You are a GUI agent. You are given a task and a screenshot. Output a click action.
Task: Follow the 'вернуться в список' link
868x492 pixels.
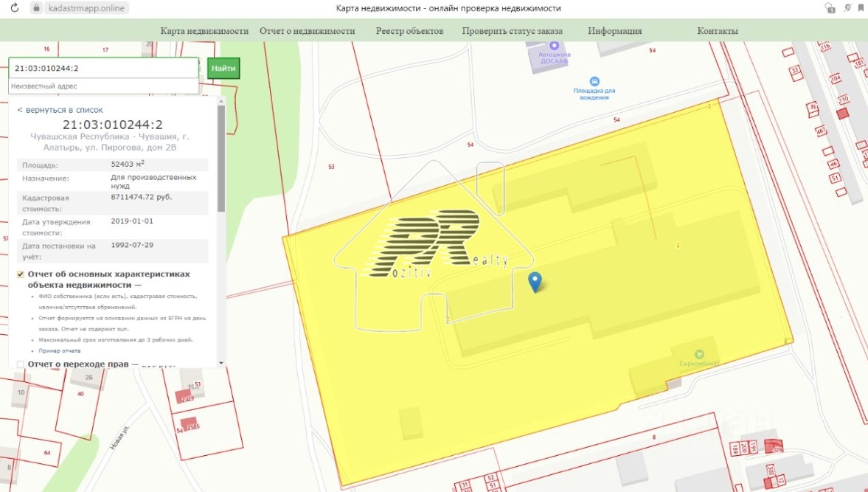coord(60,110)
